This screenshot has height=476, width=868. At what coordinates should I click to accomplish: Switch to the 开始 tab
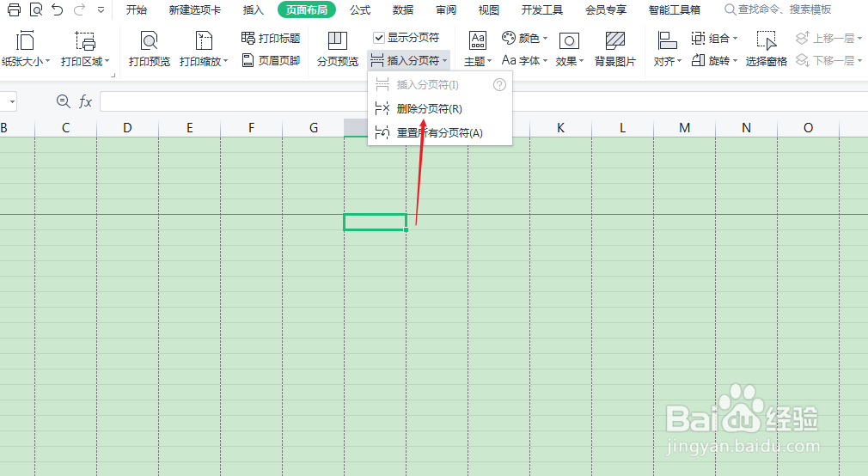(136, 10)
